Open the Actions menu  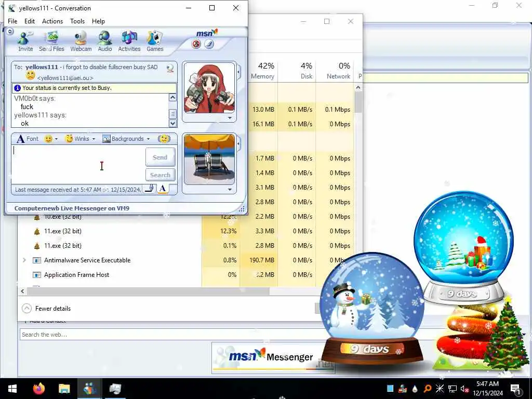click(52, 21)
